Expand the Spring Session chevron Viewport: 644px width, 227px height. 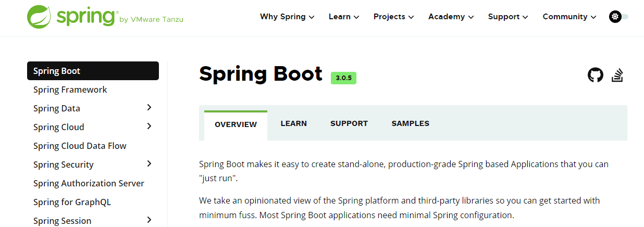coord(149,220)
